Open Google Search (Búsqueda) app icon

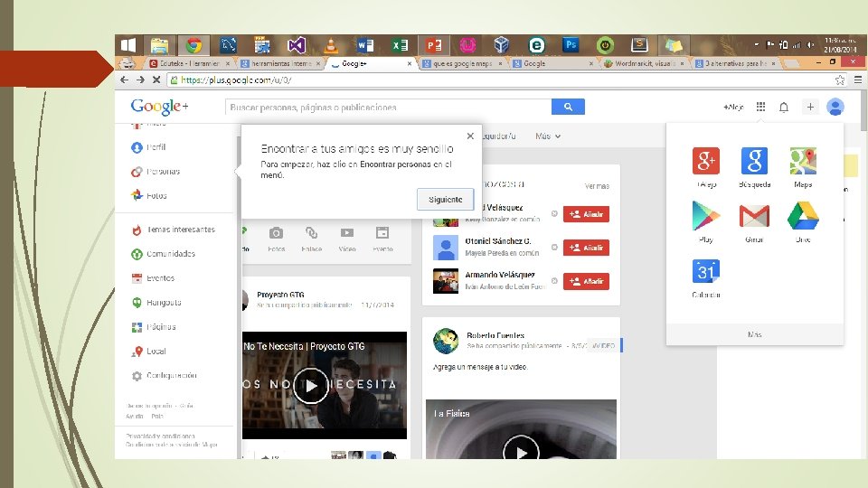[754, 161]
